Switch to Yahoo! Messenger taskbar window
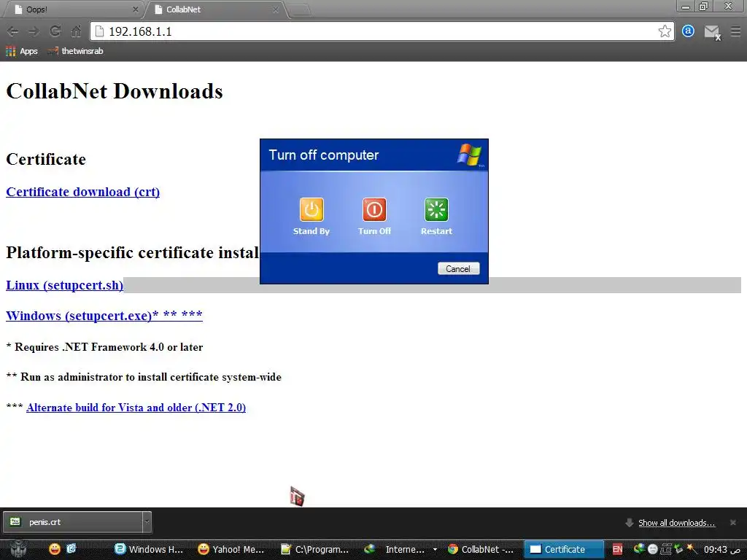The image size is (747, 560). point(231,550)
